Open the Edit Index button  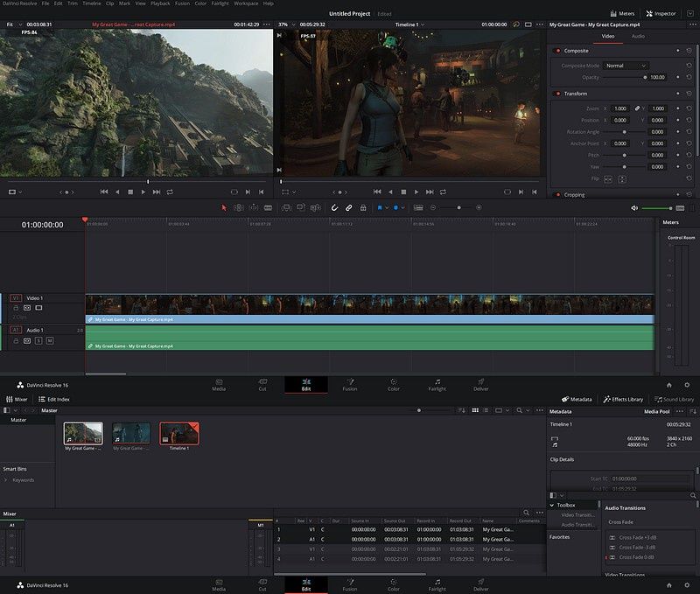(54, 400)
